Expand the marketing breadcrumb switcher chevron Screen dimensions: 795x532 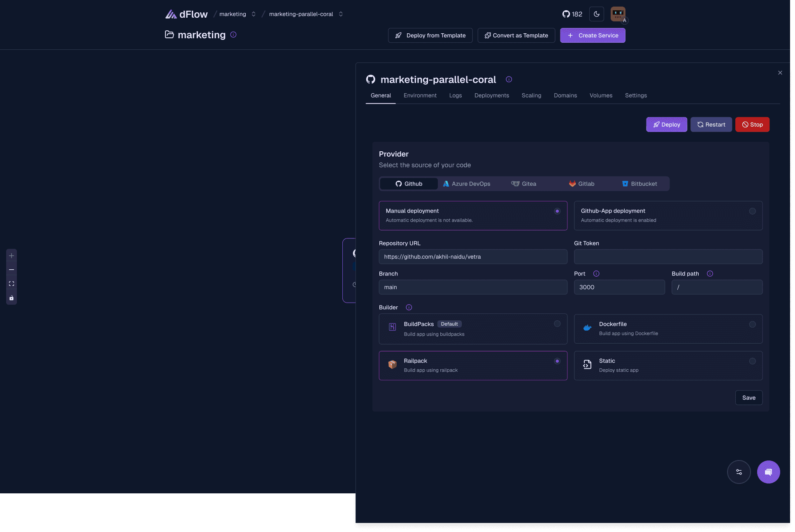[253, 14]
